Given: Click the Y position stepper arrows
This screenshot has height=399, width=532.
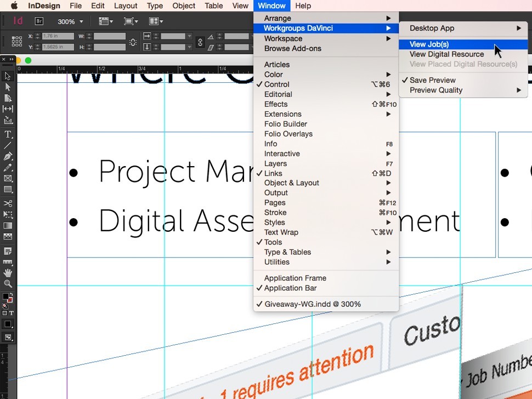Looking at the screenshot, I should pos(37,47).
